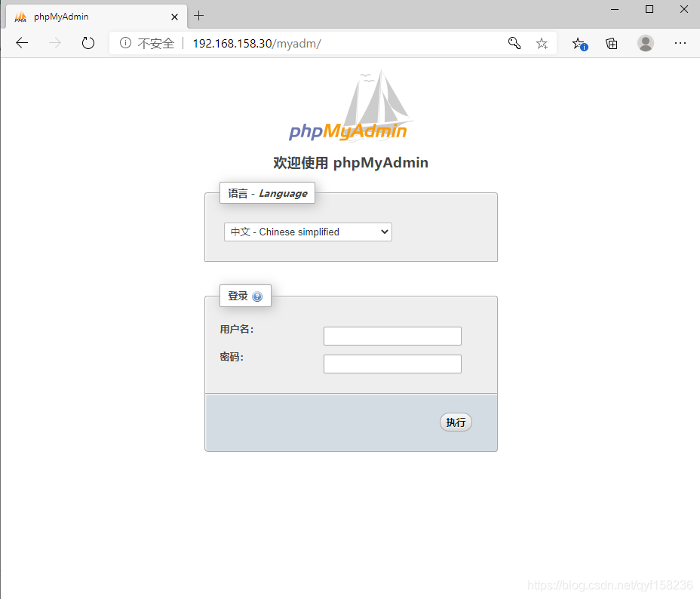The width and height of the screenshot is (700, 599).
Task: Open browser settings and more menu
Action: click(x=680, y=43)
